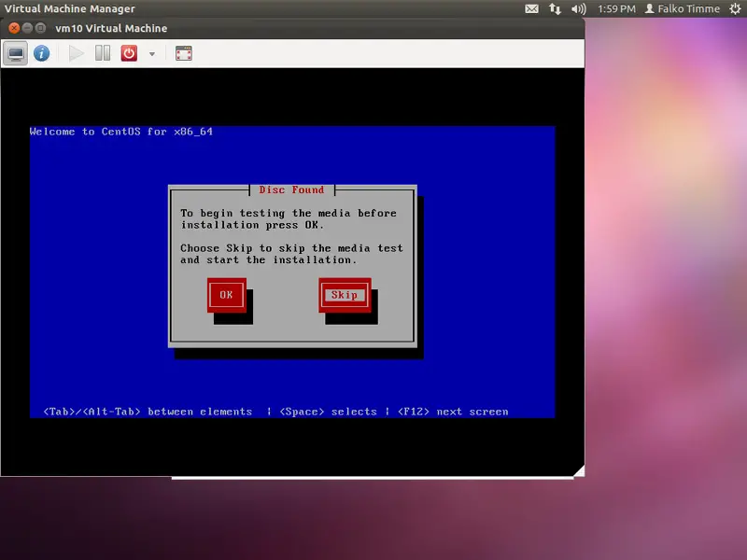Choose Skip to skip media test
This screenshot has width=747, height=560.
345,295
